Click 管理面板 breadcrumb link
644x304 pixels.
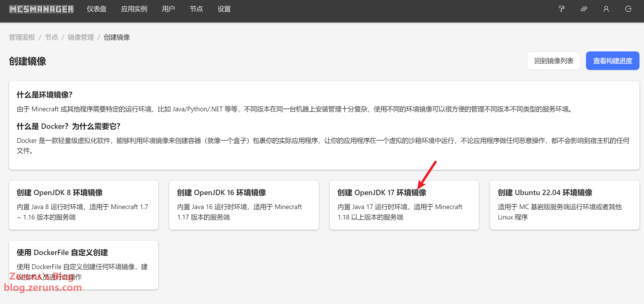22,37
